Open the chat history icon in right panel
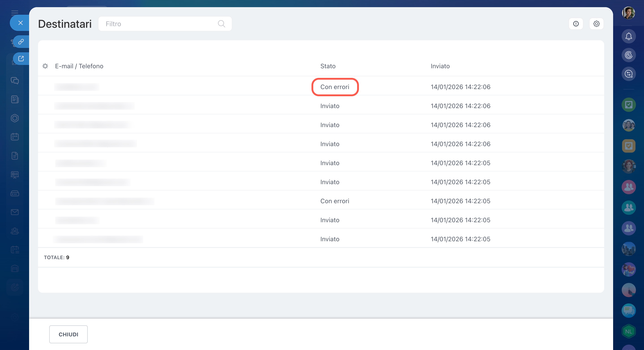 pos(629,74)
